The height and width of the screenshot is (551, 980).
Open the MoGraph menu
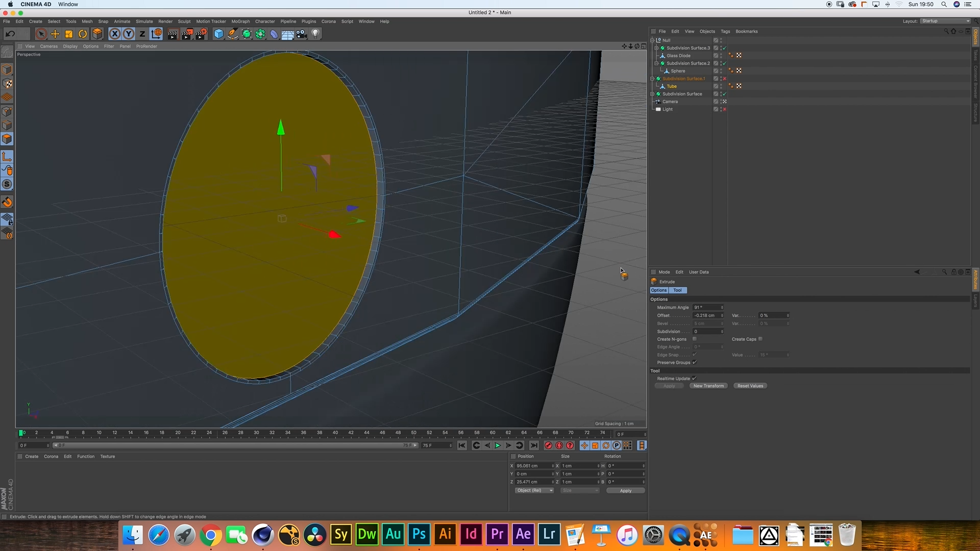[240, 21]
